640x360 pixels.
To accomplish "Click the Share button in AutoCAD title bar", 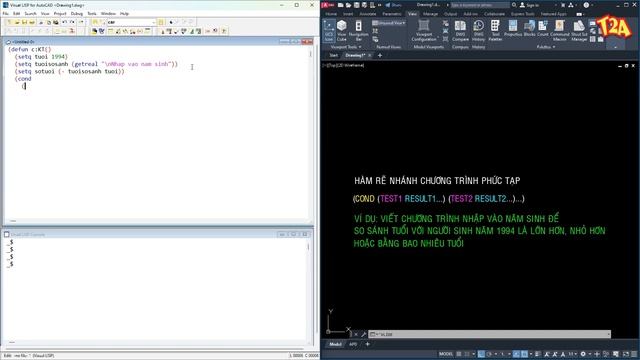I will [x=393, y=5].
